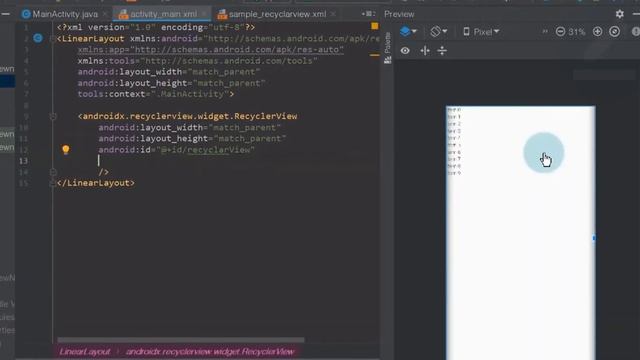Viewport: 640px width, 360px height.
Task: Open orientation rotate dropdown in Preview
Action: click(439, 31)
